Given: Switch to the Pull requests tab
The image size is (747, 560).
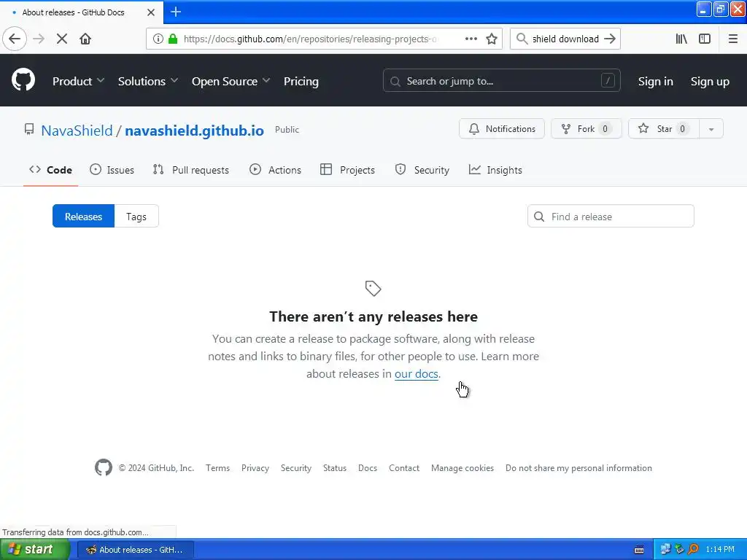Looking at the screenshot, I should (190, 170).
